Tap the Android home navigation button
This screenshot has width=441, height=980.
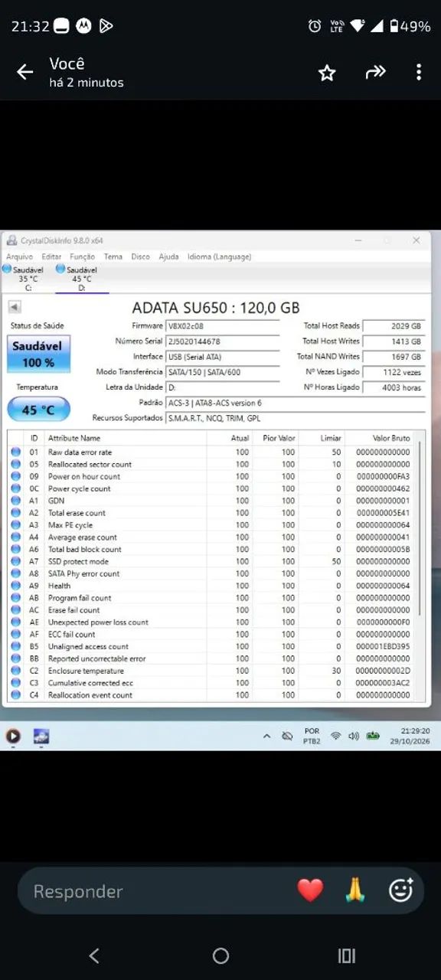220,955
